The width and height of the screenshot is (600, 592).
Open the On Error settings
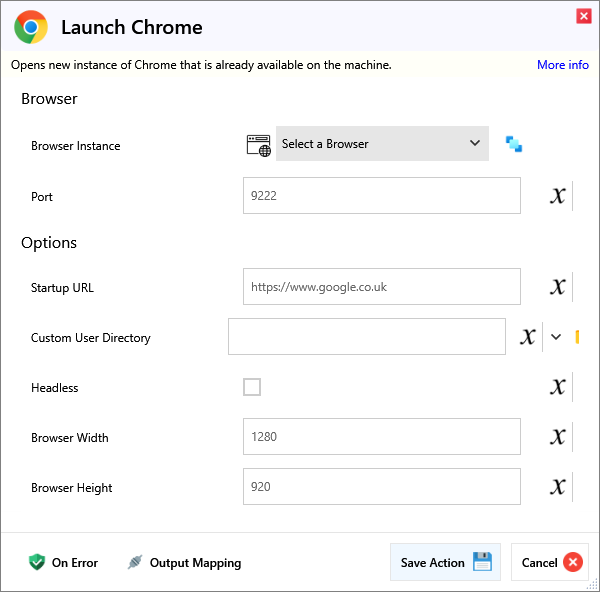pos(64,563)
